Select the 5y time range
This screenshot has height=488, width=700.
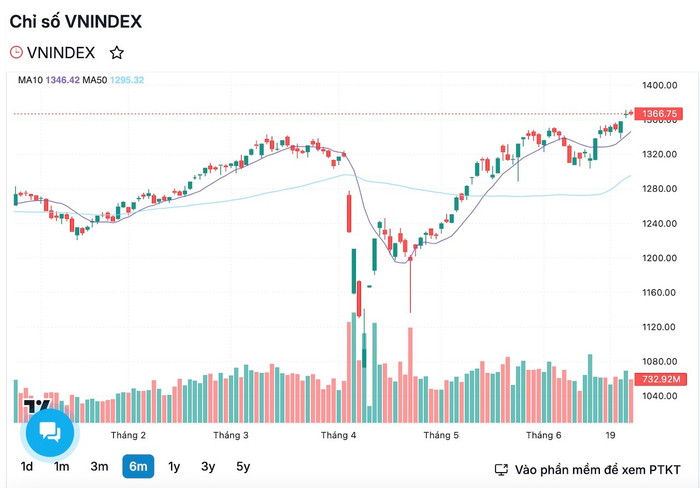pyautogui.click(x=243, y=467)
